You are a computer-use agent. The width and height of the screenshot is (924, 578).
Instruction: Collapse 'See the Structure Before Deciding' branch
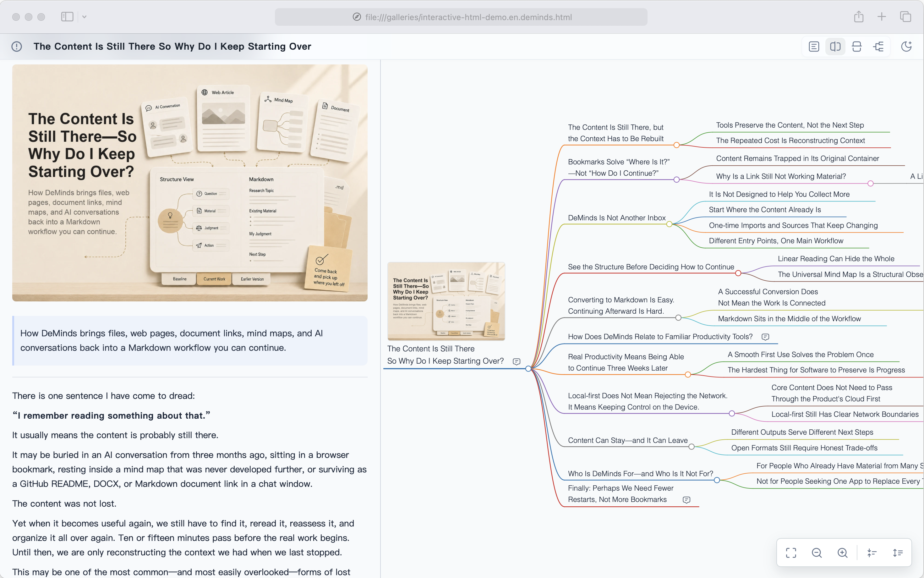coord(738,273)
